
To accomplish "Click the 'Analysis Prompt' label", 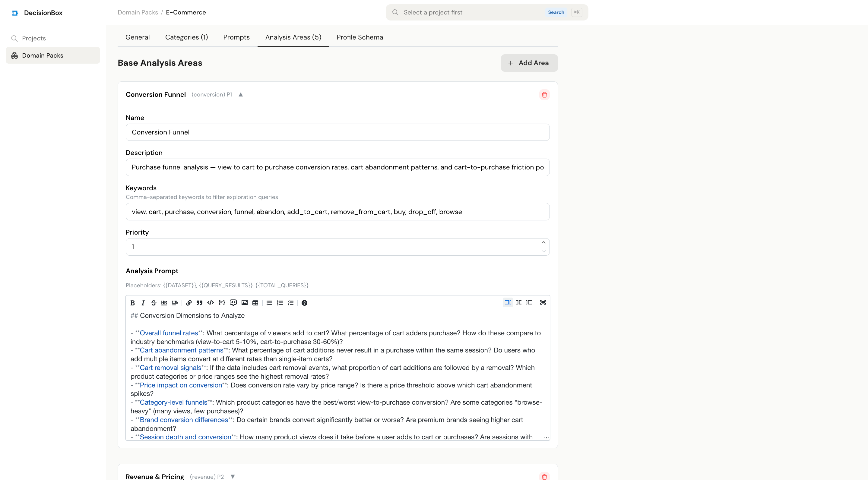I will pyautogui.click(x=152, y=271).
